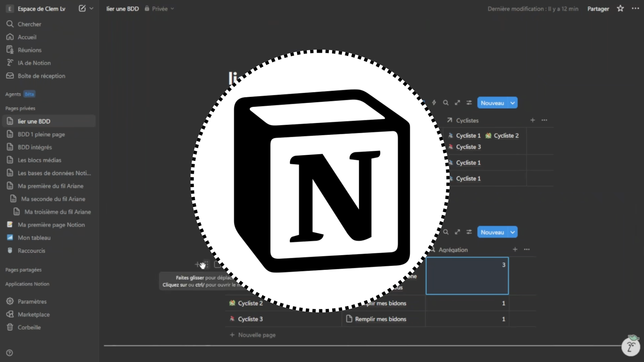Click the Béta badge next to Agents
Image resolution: width=644 pixels, height=362 pixels.
point(29,94)
